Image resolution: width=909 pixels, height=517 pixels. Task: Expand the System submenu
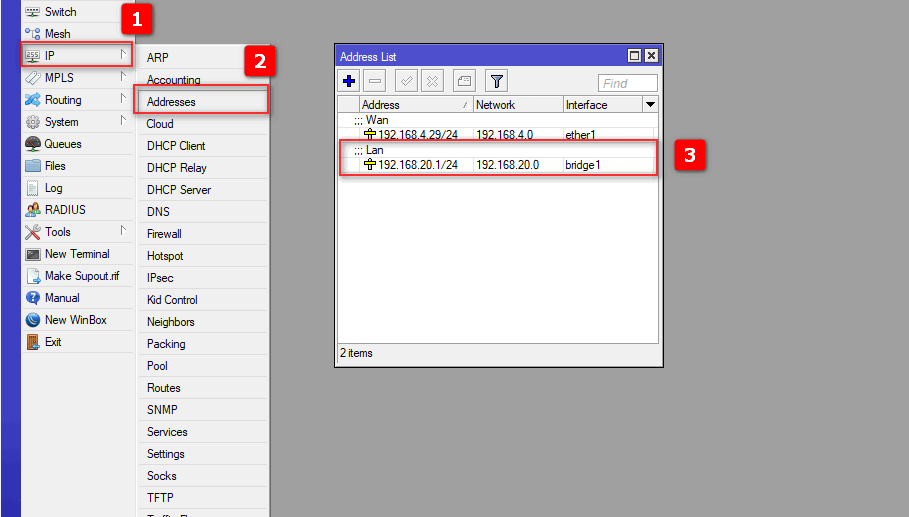75,122
